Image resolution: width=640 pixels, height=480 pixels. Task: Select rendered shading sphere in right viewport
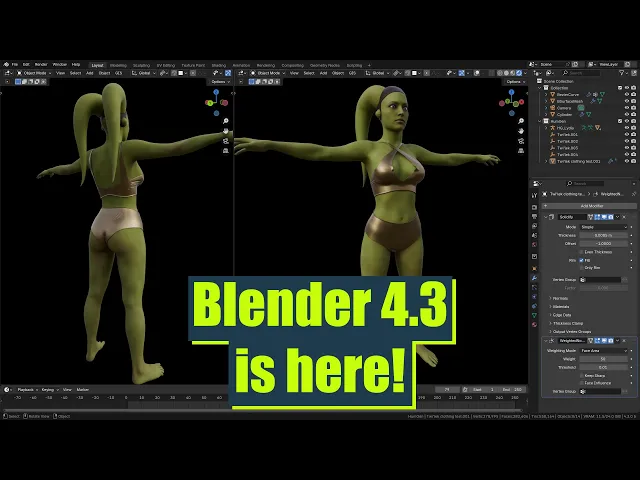519,73
